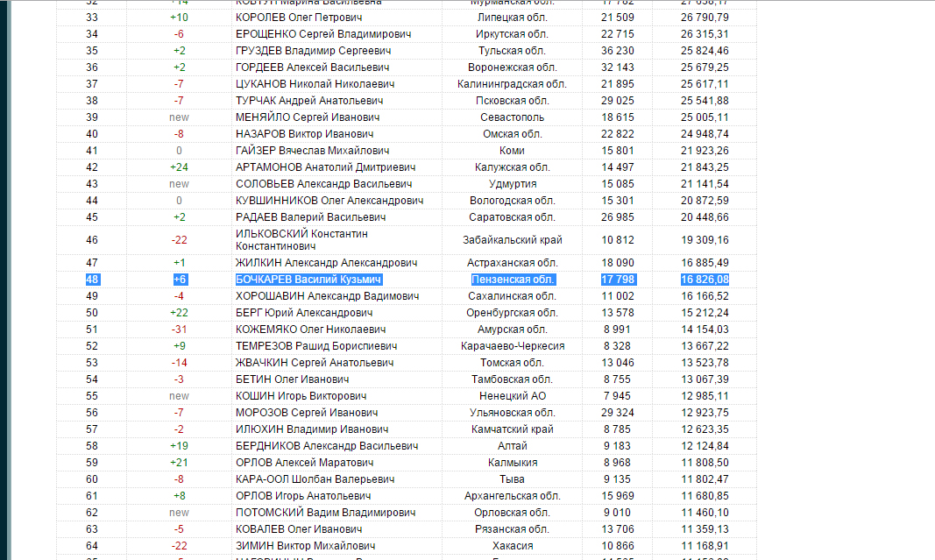This screenshot has height=560, width=935.
Task: Click highlighted value 16 826,08
Action: (705, 280)
